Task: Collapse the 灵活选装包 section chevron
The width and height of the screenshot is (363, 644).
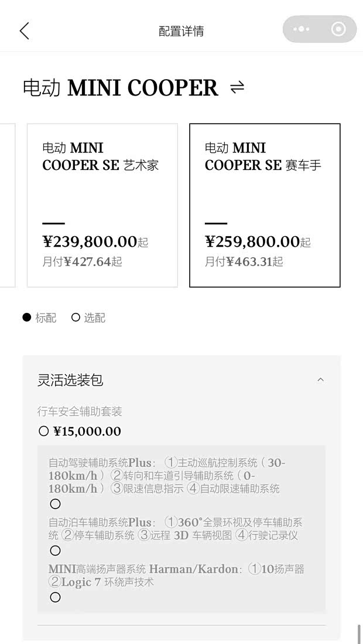Action: [x=321, y=379]
